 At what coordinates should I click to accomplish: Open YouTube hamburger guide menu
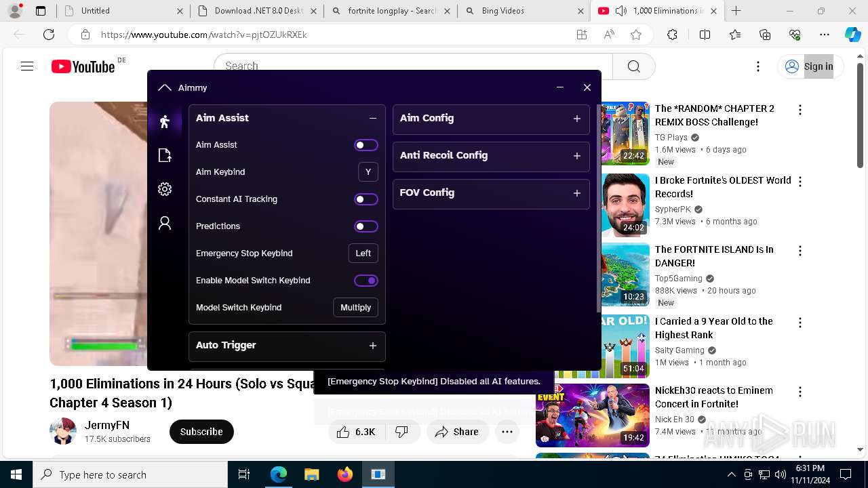(x=27, y=66)
